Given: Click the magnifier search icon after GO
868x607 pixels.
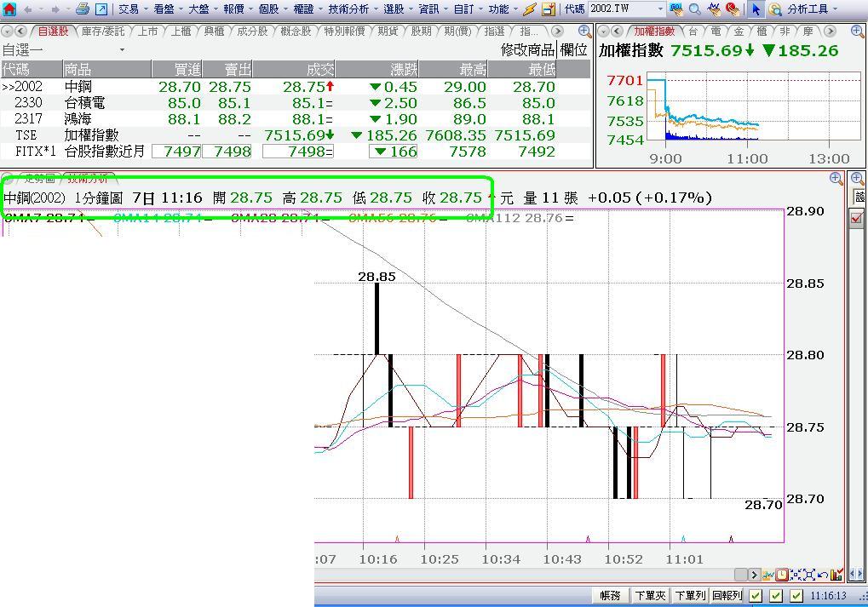Looking at the screenshot, I should tap(694, 9).
